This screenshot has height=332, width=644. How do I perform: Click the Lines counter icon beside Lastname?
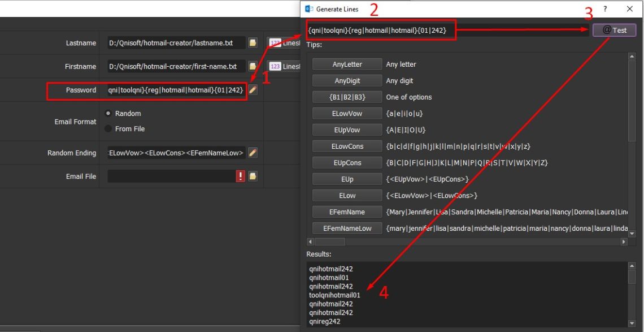275,43
